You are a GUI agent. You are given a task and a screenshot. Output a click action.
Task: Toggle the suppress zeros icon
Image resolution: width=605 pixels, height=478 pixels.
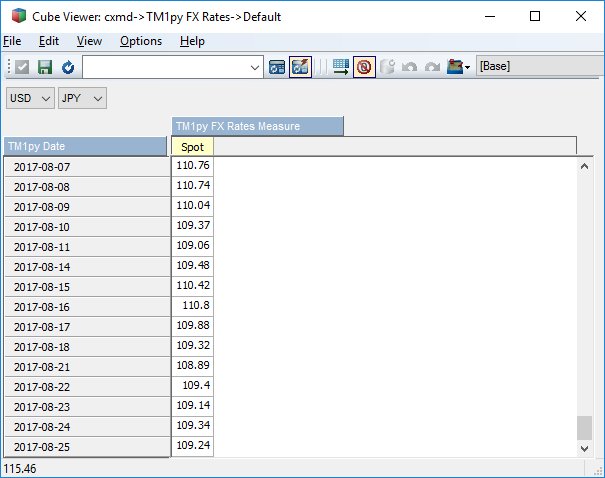[364, 67]
